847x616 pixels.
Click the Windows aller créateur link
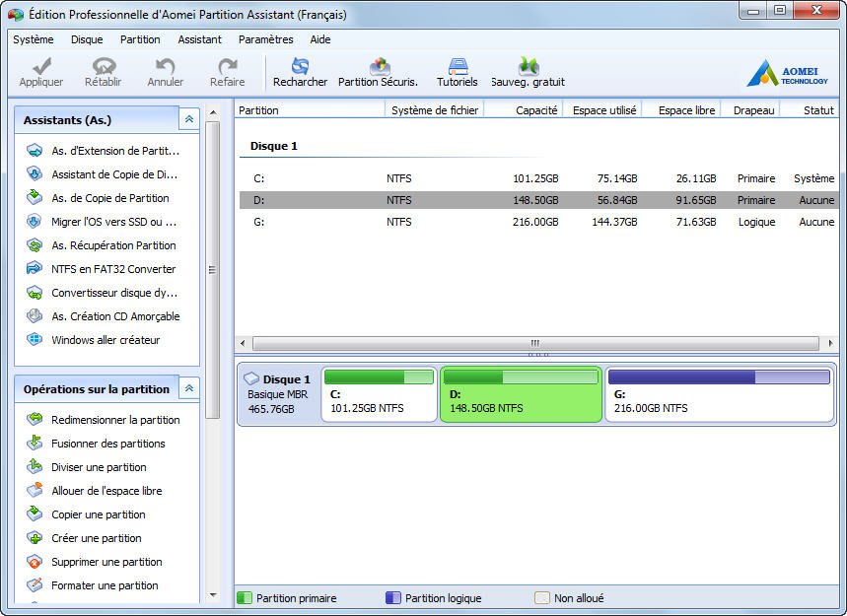pos(106,340)
